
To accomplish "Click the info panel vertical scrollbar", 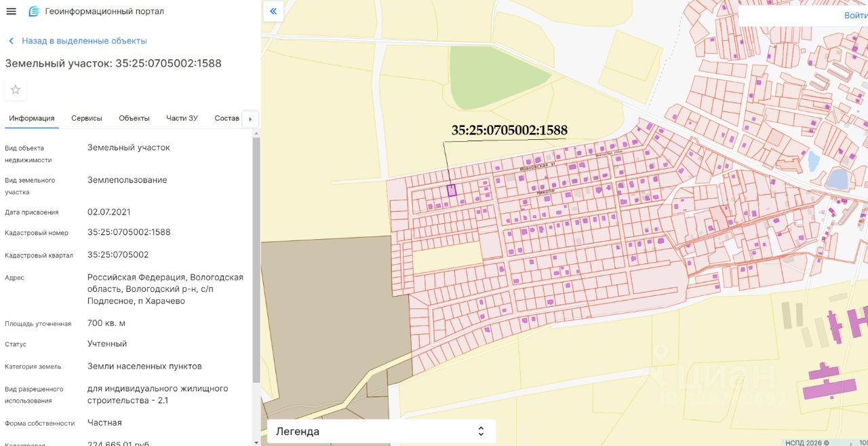I will 256,258.
